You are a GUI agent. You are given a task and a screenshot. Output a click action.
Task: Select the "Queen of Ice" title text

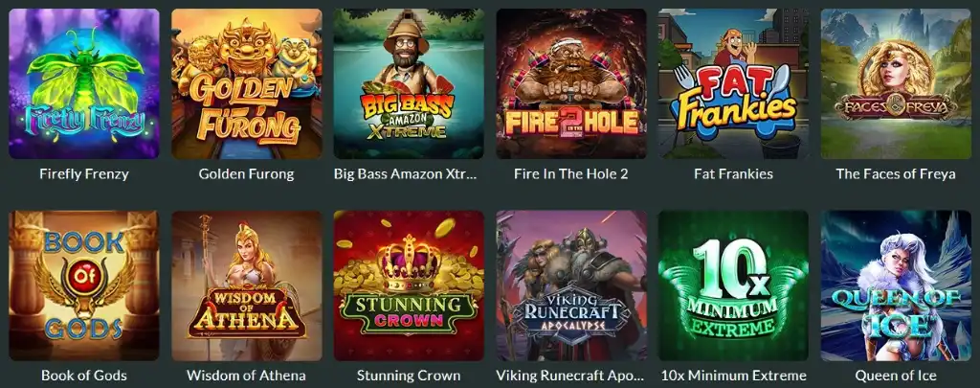point(896,376)
